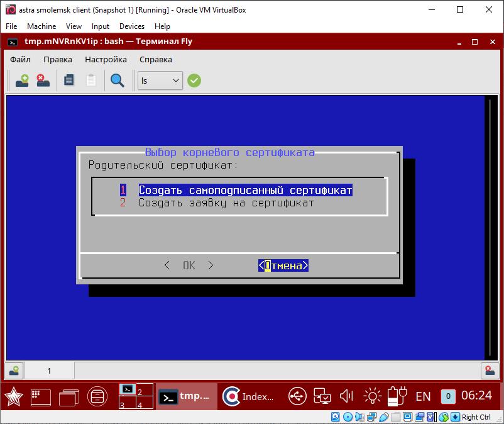Click the volume speaker tray icon
This screenshot has height=424, width=504.
pos(346,396)
